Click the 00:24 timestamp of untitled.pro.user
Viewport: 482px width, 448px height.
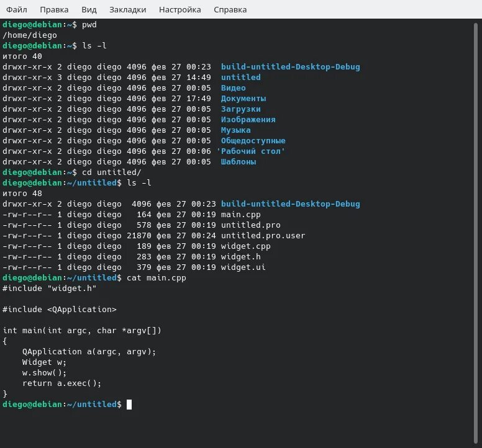click(x=204, y=236)
